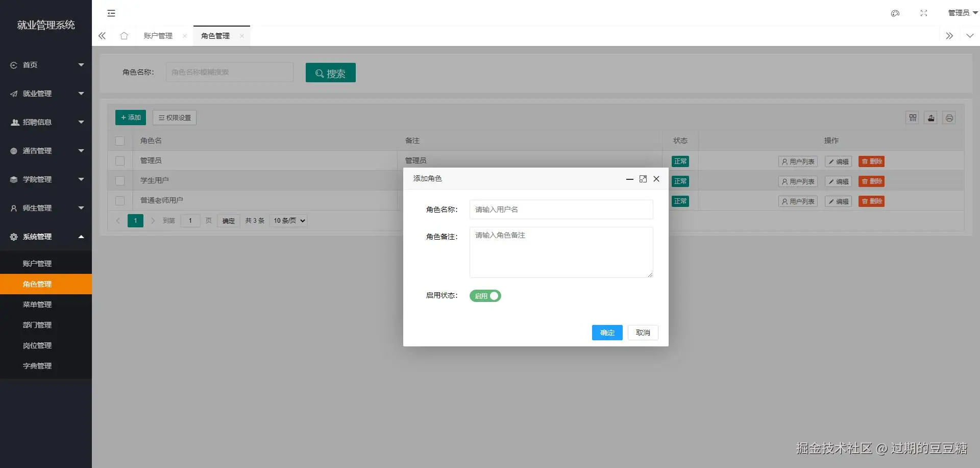Open 字典管理 in the sidebar submenu
Image resolution: width=980 pixels, height=468 pixels.
tap(46, 366)
